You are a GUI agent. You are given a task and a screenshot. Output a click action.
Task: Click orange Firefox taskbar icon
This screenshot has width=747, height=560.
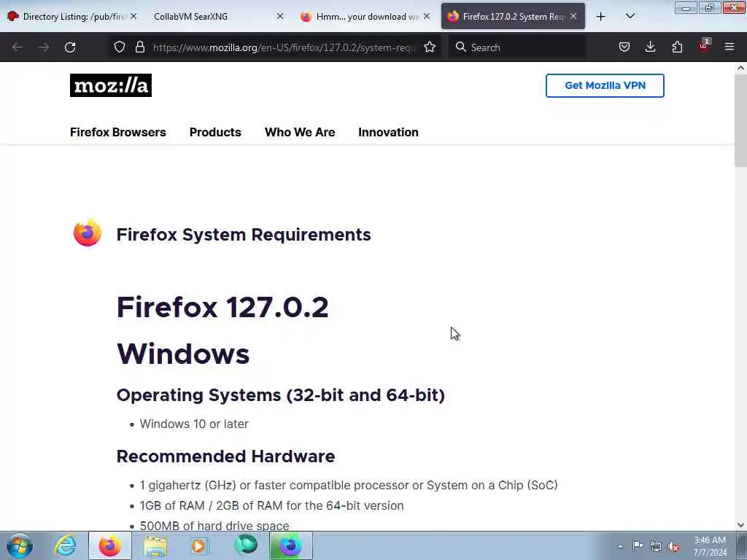(110, 545)
